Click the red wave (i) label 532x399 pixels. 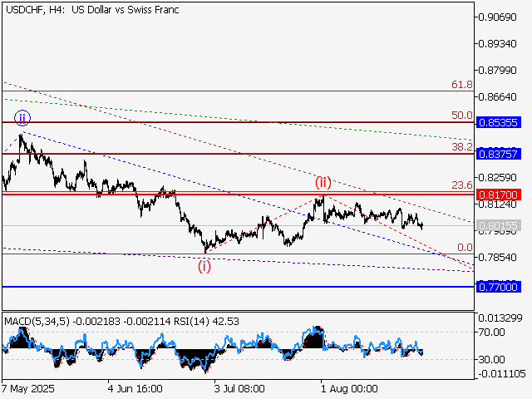point(204,266)
